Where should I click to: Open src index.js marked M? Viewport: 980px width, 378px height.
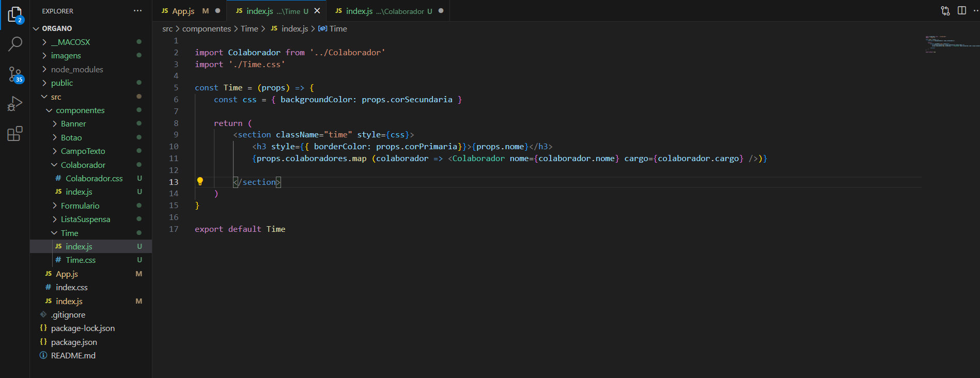pos(91,301)
